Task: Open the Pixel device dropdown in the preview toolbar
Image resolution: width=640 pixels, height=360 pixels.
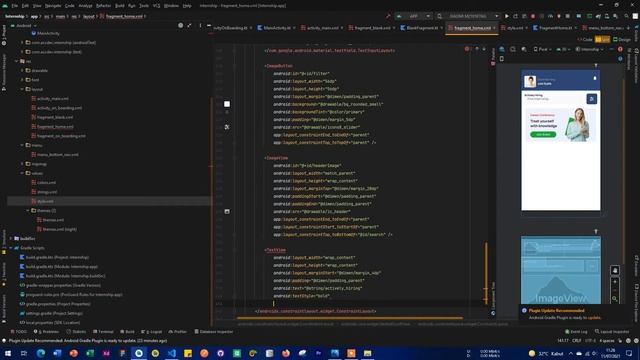Action: (x=542, y=49)
